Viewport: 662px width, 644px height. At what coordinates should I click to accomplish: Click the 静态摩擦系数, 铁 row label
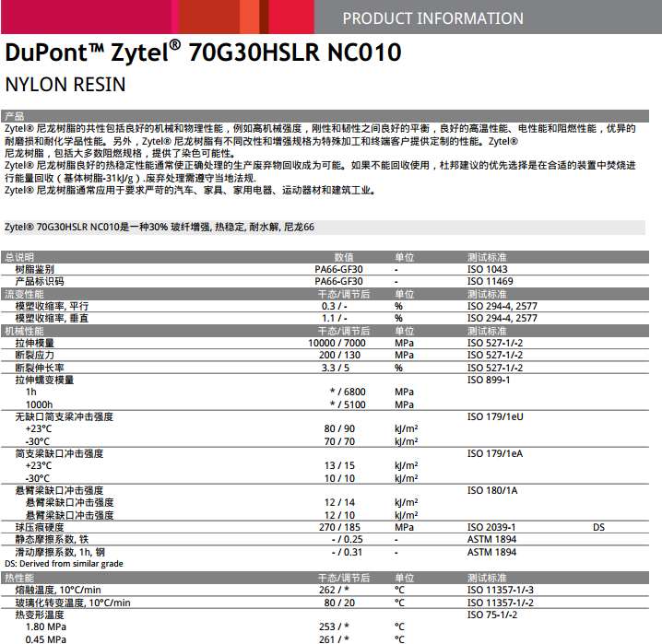click(x=52, y=539)
